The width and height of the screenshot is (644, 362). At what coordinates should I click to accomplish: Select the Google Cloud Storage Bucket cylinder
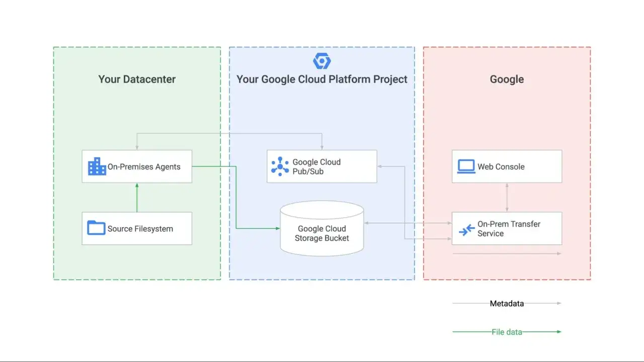(322, 228)
